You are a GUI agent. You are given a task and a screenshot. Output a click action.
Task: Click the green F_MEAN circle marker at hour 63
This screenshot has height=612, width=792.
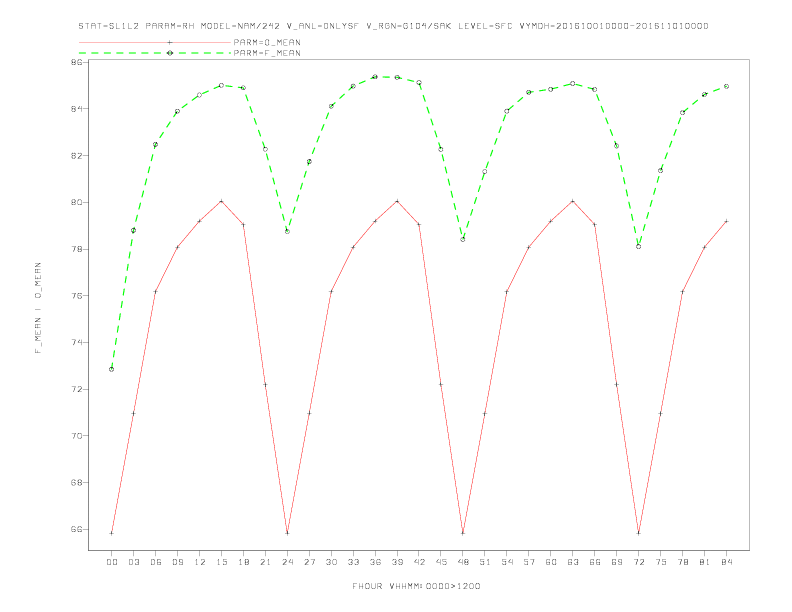(573, 83)
